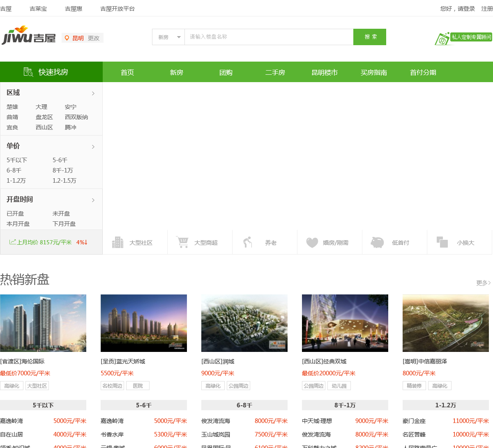Viewport: 493px width, 448px height.
Task: Open 吉屋开放平台 top link
Action: click(117, 9)
